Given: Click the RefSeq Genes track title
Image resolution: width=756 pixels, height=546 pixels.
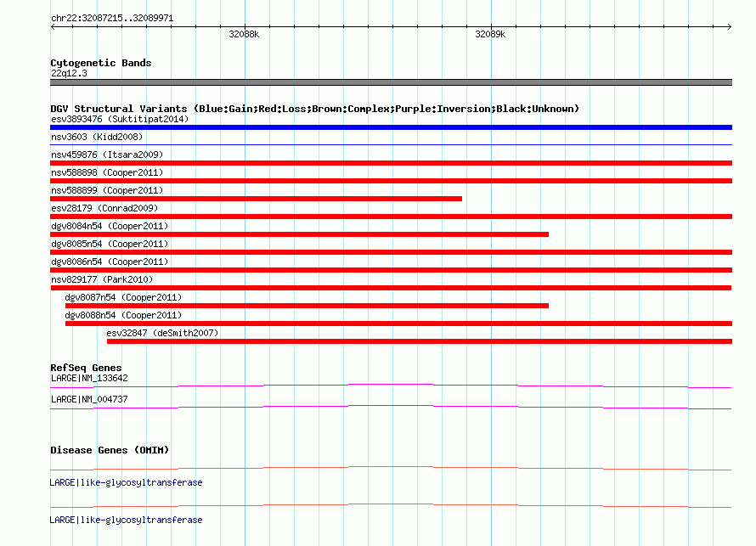Looking at the screenshot, I should tap(86, 368).
